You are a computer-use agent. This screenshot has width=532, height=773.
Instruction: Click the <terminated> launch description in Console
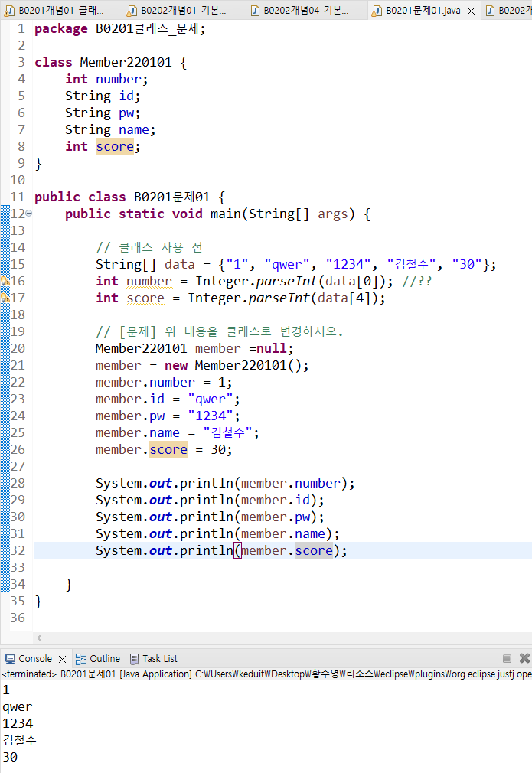(266, 674)
